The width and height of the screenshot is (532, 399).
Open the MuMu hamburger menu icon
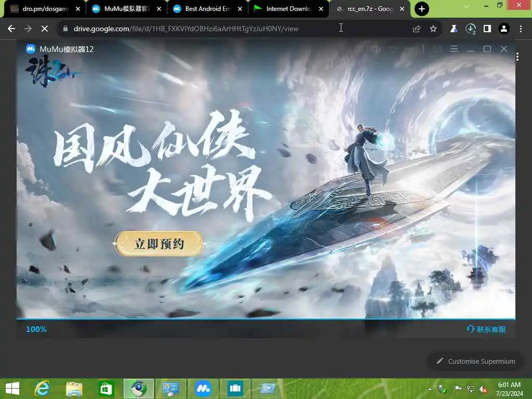point(454,49)
